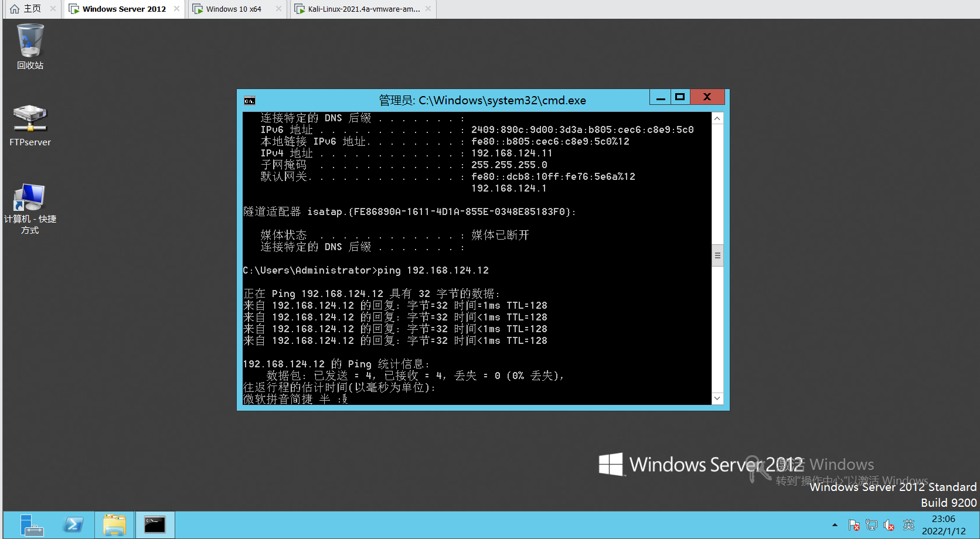Click the cmd scrollbar down arrow

click(717, 398)
